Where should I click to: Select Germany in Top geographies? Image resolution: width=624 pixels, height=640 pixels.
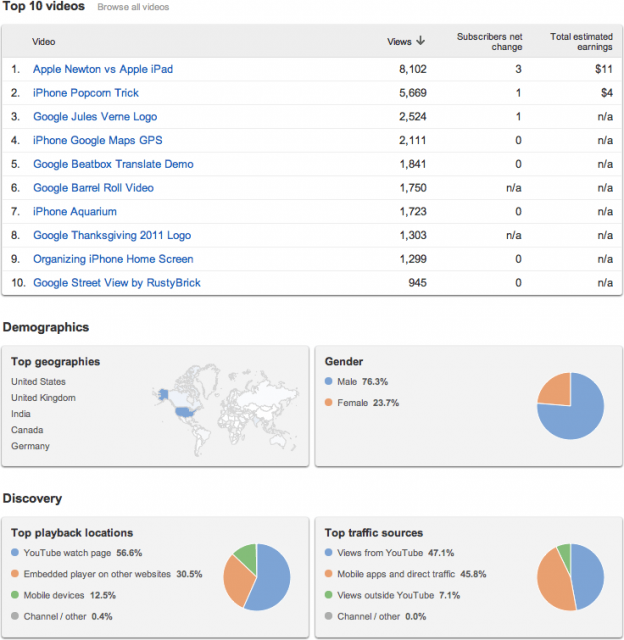(x=30, y=446)
